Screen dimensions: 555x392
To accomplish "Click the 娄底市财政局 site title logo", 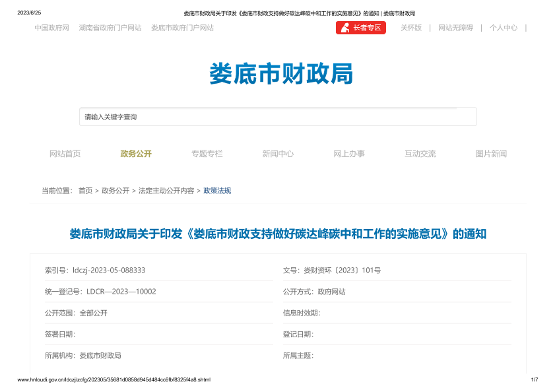I will [x=281, y=73].
